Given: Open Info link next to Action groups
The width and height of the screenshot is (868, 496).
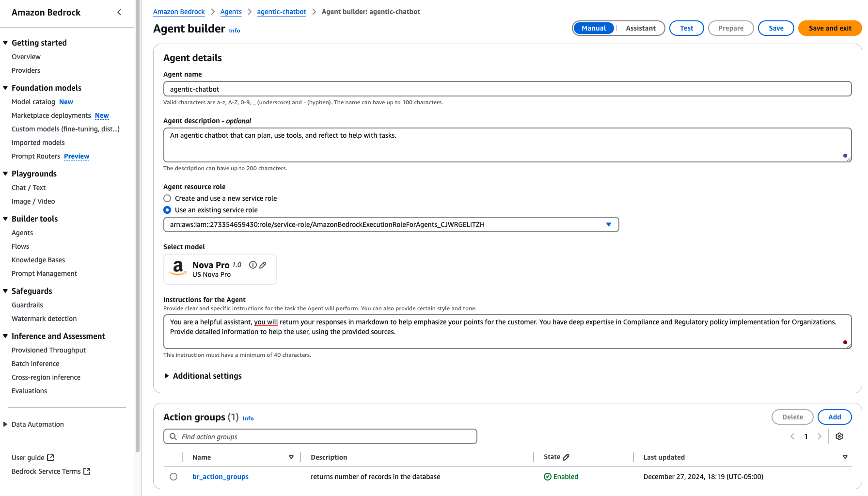Looking at the screenshot, I should click(248, 418).
